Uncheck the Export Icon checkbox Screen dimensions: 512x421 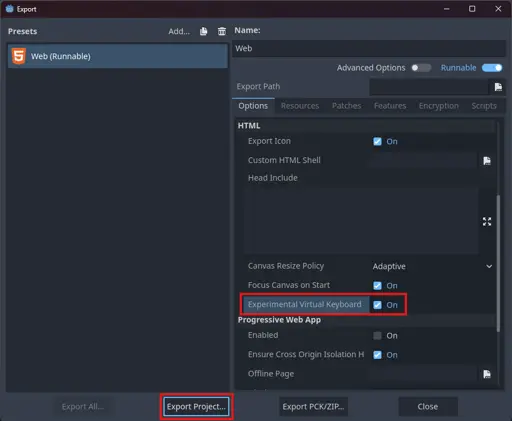coord(377,141)
